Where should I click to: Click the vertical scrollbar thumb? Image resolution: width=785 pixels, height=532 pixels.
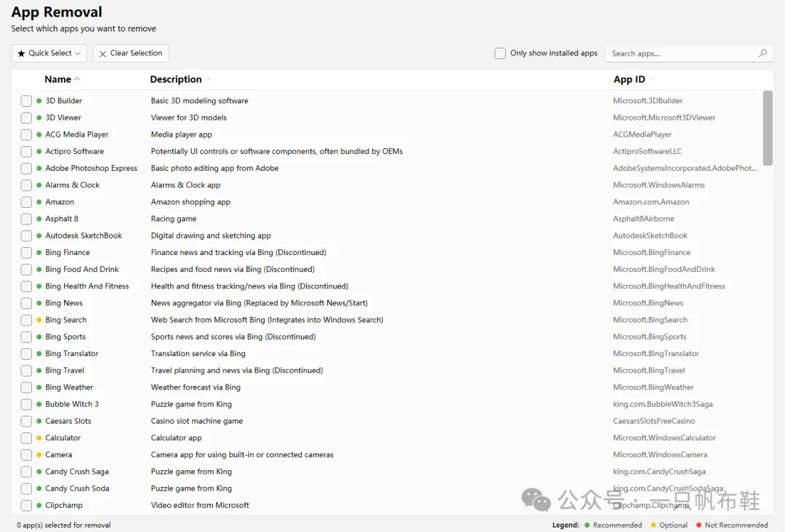point(768,128)
